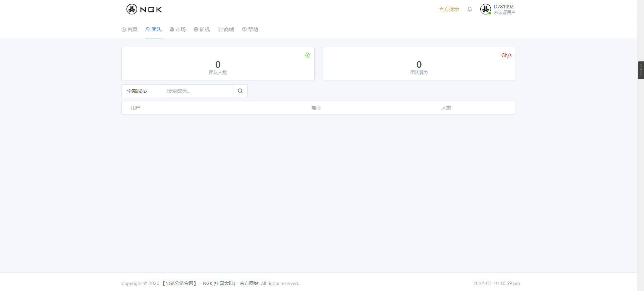This screenshot has width=644, height=291.
Task: Click the 团队人数 statistic card
Action: 218,64
